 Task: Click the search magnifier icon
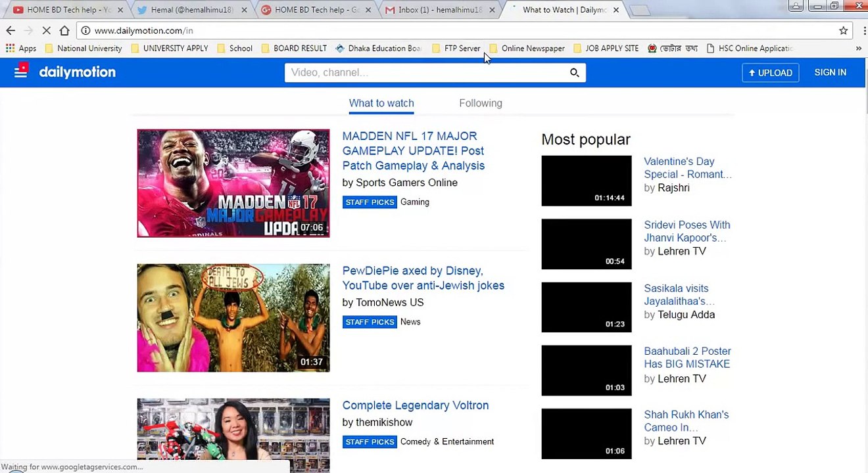[x=574, y=72]
